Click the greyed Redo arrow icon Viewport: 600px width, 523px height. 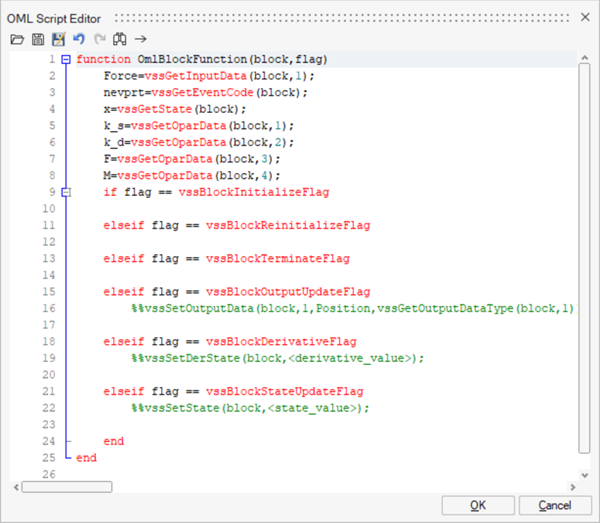tap(98, 39)
